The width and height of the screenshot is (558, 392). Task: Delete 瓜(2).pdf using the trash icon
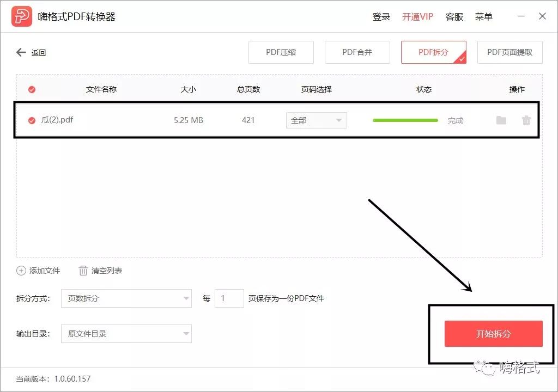click(526, 120)
